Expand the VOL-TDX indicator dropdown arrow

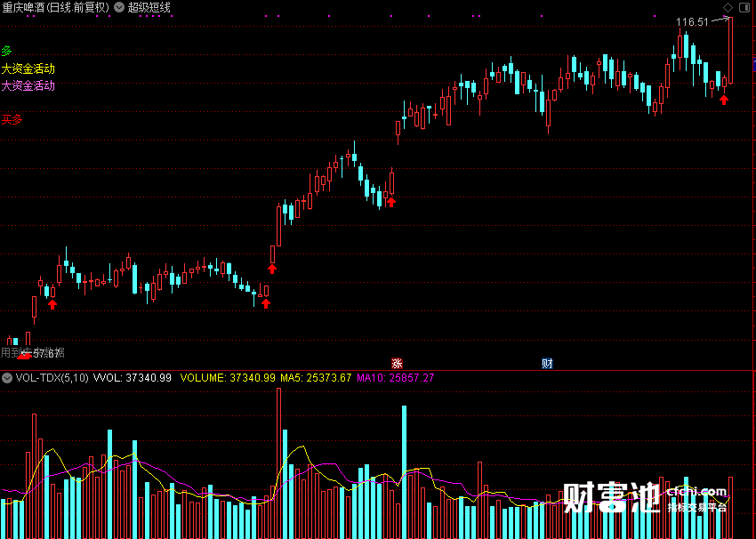[x=7, y=378]
